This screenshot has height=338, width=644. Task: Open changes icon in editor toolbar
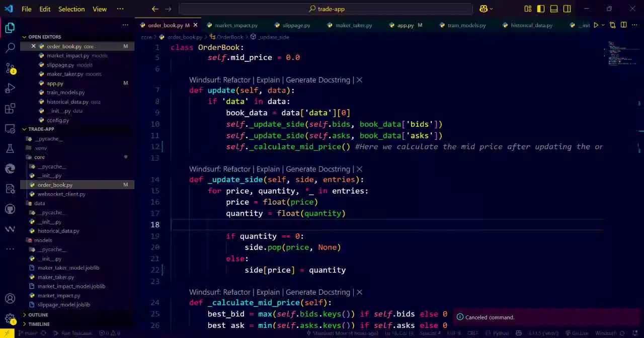point(612,25)
